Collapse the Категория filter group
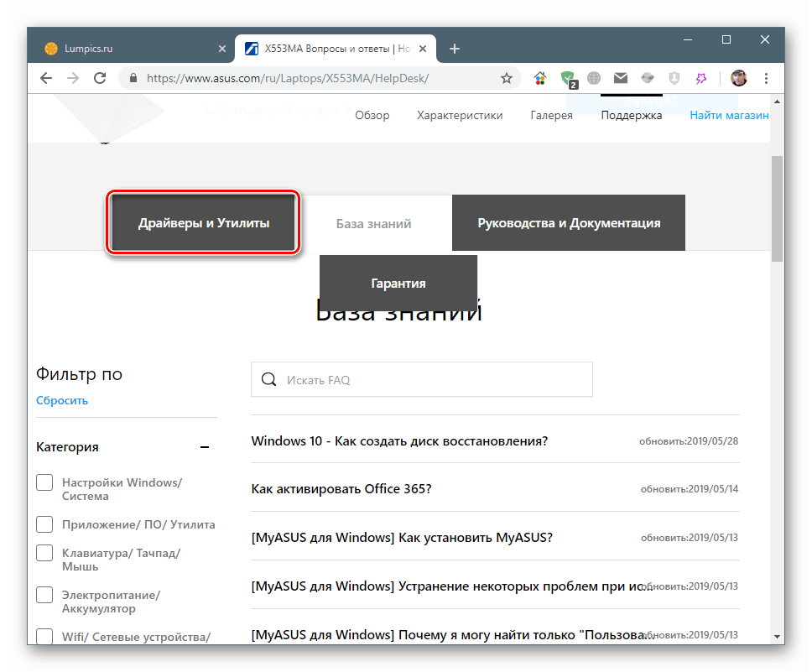This screenshot has height=672, width=812. 205,447
